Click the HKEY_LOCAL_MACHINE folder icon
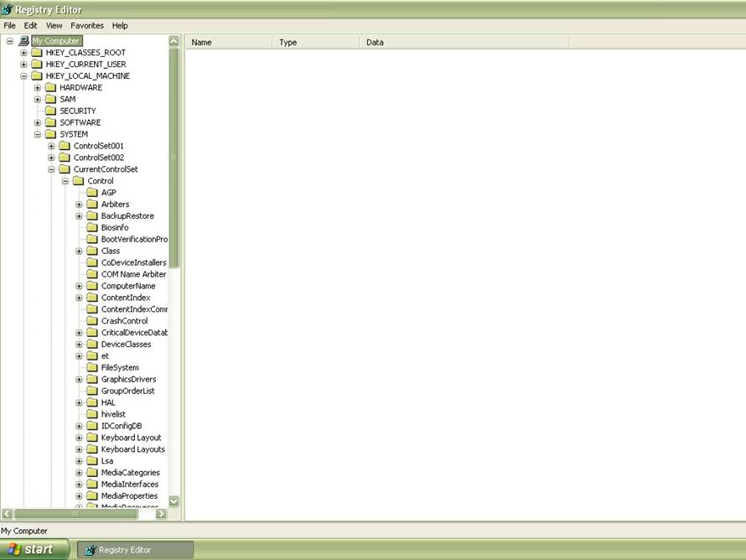This screenshot has width=746, height=560. (37, 75)
